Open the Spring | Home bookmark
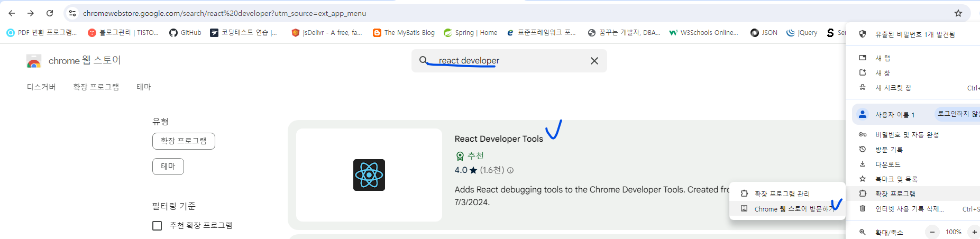The image size is (980, 239). pos(471,33)
